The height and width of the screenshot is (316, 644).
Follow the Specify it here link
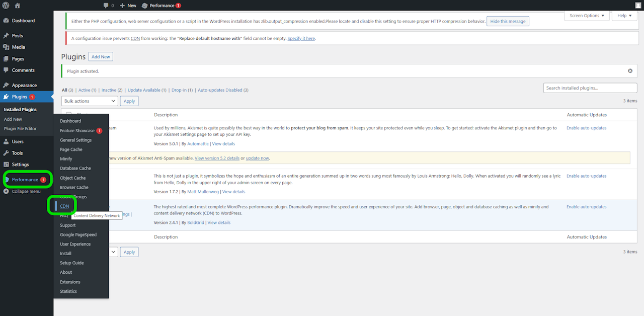point(301,38)
